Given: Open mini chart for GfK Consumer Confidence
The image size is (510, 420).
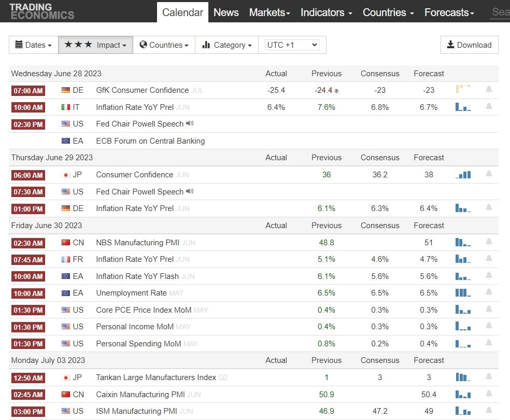Looking at the screenshot, I should click(x=463, y=89).
